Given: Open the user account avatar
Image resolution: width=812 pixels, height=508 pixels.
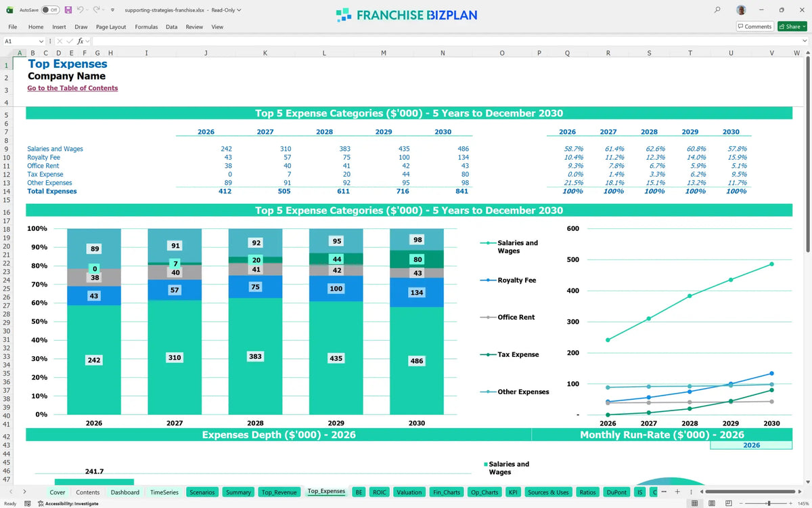Looking at the screenshot, I should click(x=742, y=10).
